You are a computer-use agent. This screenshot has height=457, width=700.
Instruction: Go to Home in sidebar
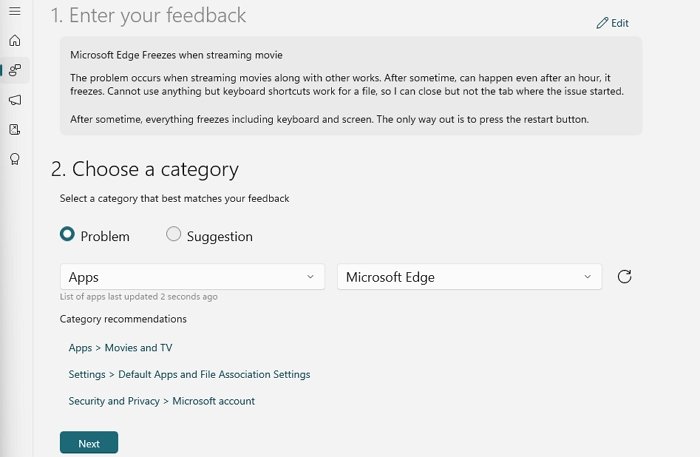pyautogui.click(x=14, y=41)
